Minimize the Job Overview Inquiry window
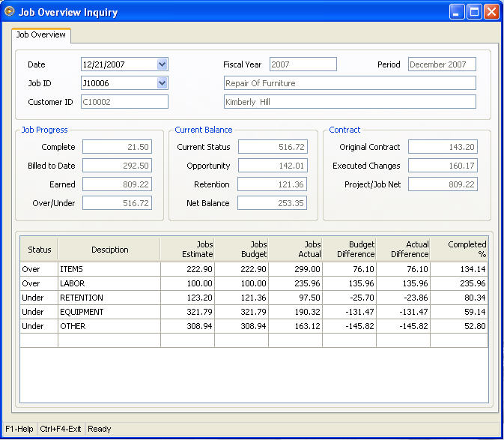Image resolution: width=504 pixels, height=440 pixels. [457, 12]
